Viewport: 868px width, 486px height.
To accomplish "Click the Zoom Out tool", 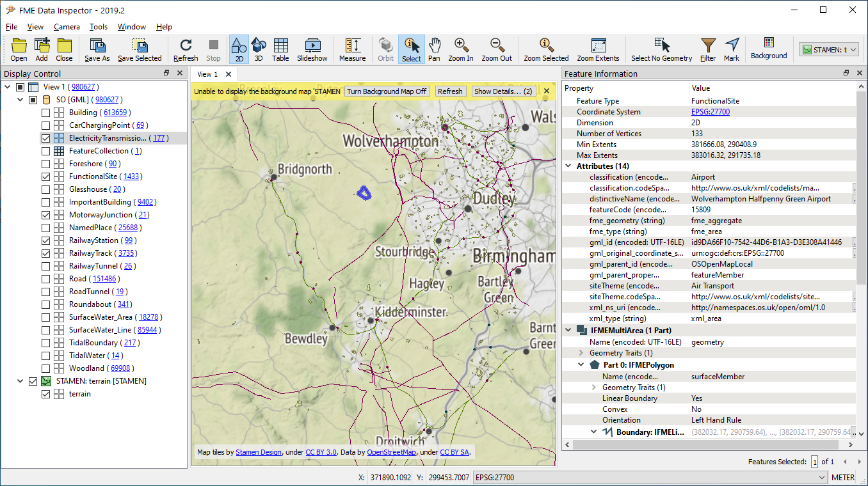I will [497, 50].
